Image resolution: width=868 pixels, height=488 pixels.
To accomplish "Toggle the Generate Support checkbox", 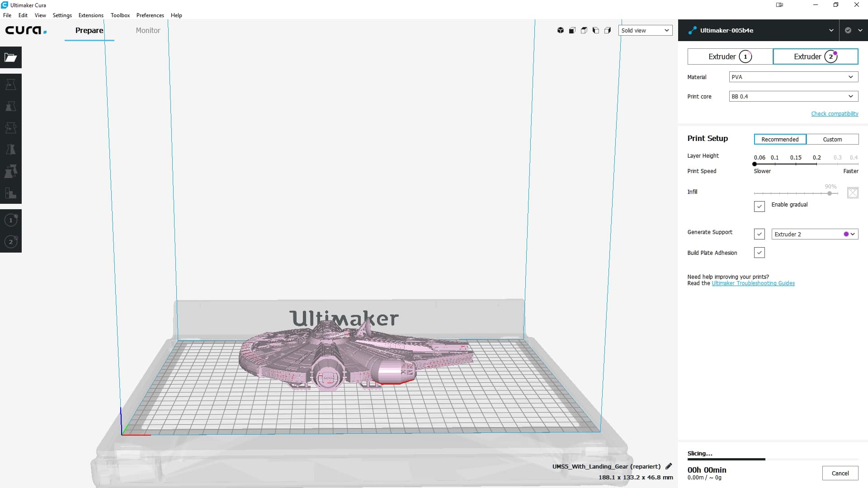I will [x=759, y=234].
